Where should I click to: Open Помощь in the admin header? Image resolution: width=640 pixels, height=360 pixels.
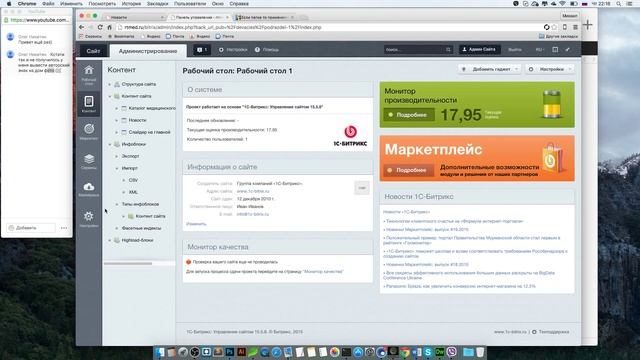pyautogui.click(x=267, y=50)
